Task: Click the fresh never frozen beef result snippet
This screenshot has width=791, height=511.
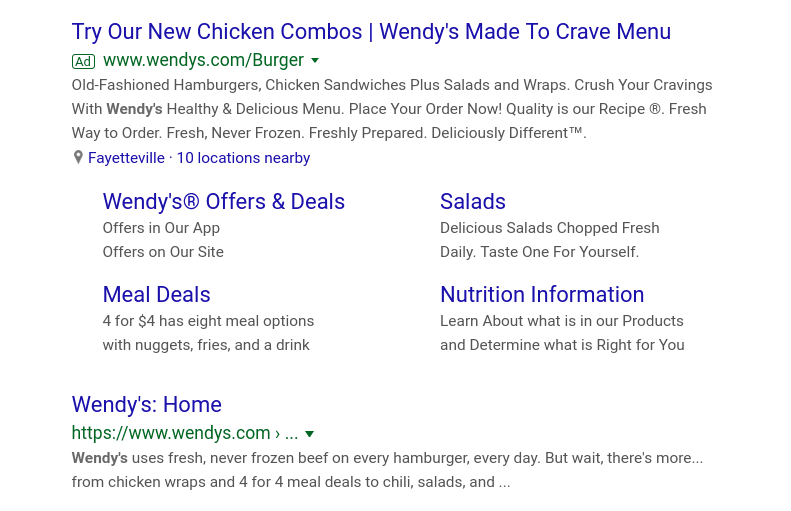Action: (x=387, y=470)
